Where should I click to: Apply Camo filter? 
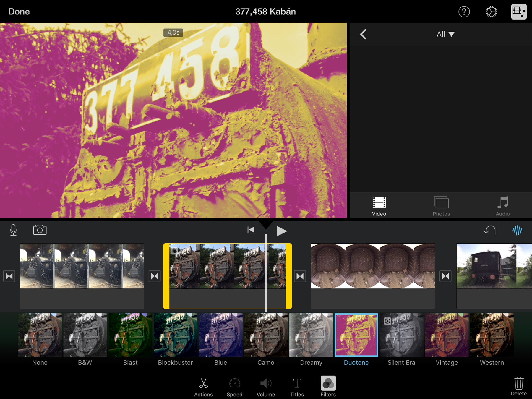point(266,339)
